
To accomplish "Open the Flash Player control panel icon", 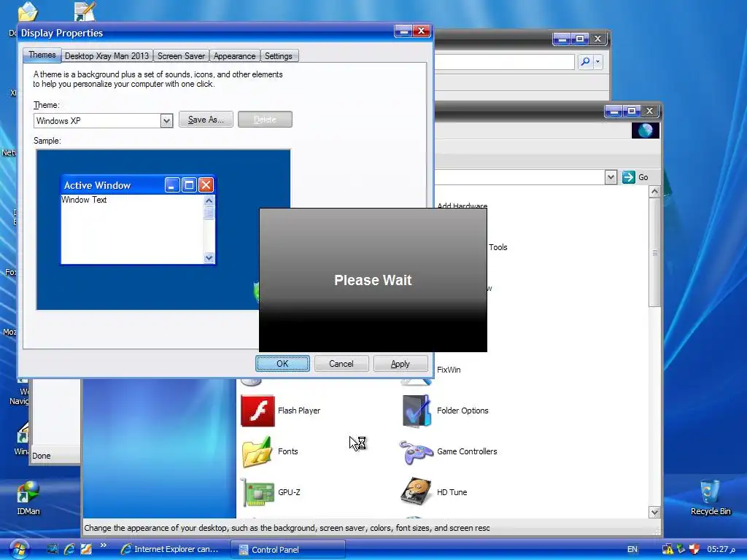I will point(258,411).
